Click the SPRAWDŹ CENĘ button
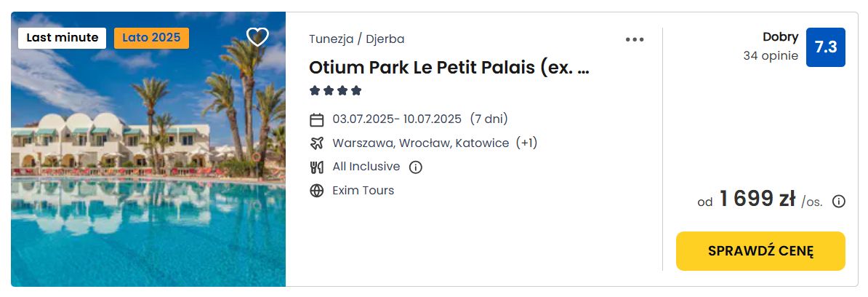The image size is (868, 297). pos(760,251)
